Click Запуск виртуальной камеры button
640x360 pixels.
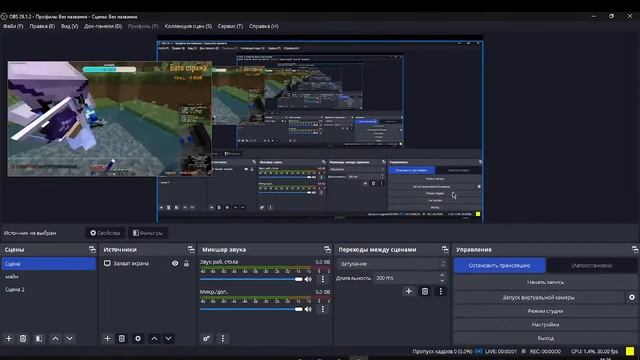click(x=539, y=297)
